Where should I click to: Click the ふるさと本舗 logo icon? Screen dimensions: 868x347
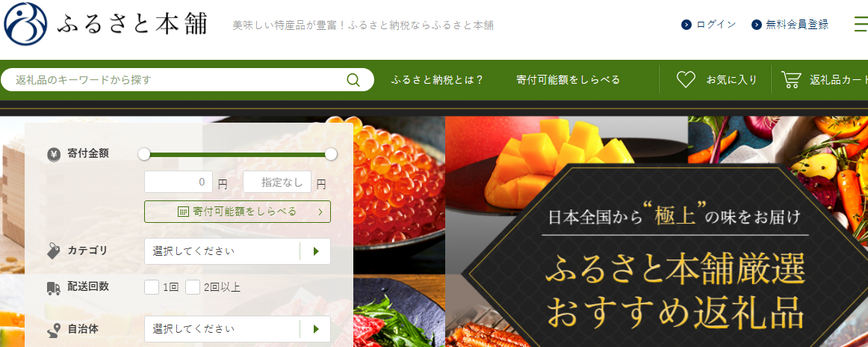coord(25,25)
